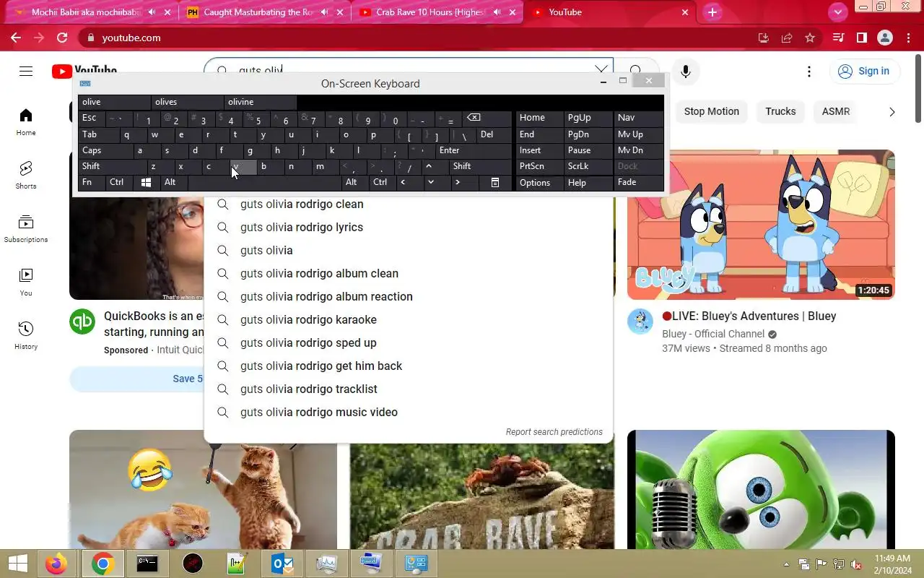Toggle left Alt key on On-Screen Keyboard
924x578 pixels.
173,182
